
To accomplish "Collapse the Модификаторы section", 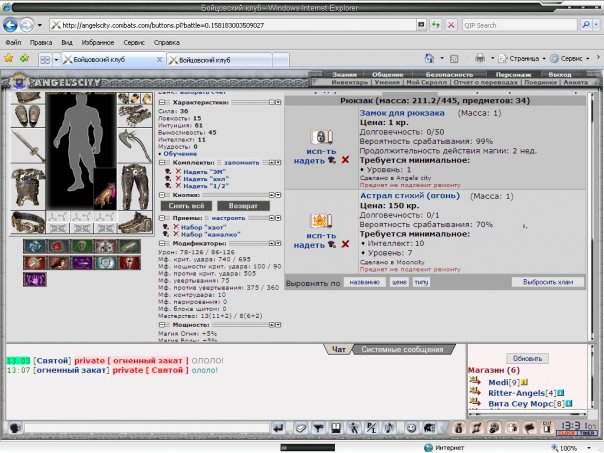I will point(162,243).
